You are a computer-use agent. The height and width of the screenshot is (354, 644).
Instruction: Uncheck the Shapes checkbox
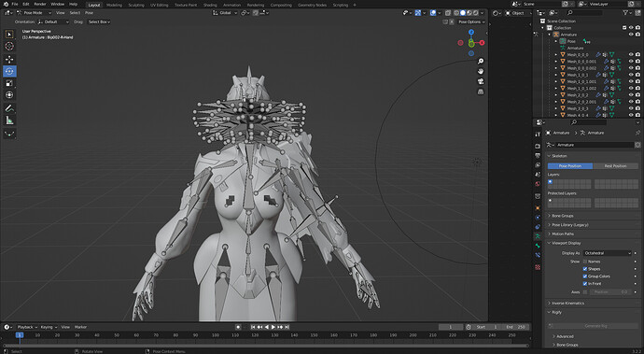click(585, 269)
